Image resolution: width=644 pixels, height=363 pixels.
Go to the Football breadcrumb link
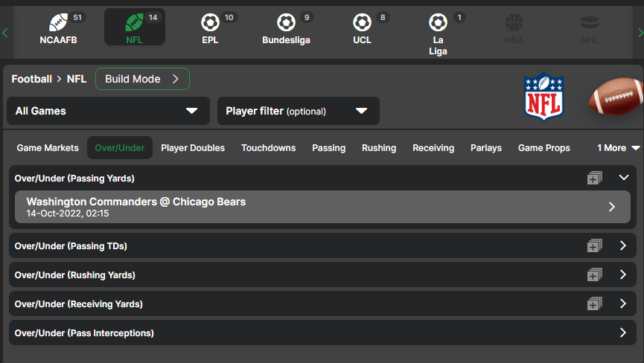tap(31, 79)
